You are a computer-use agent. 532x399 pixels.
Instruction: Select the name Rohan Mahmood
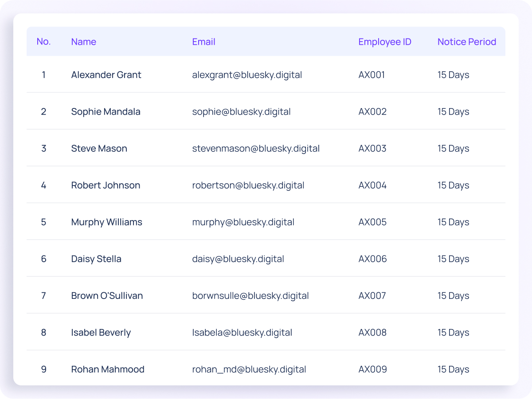(x=108, y=369)
